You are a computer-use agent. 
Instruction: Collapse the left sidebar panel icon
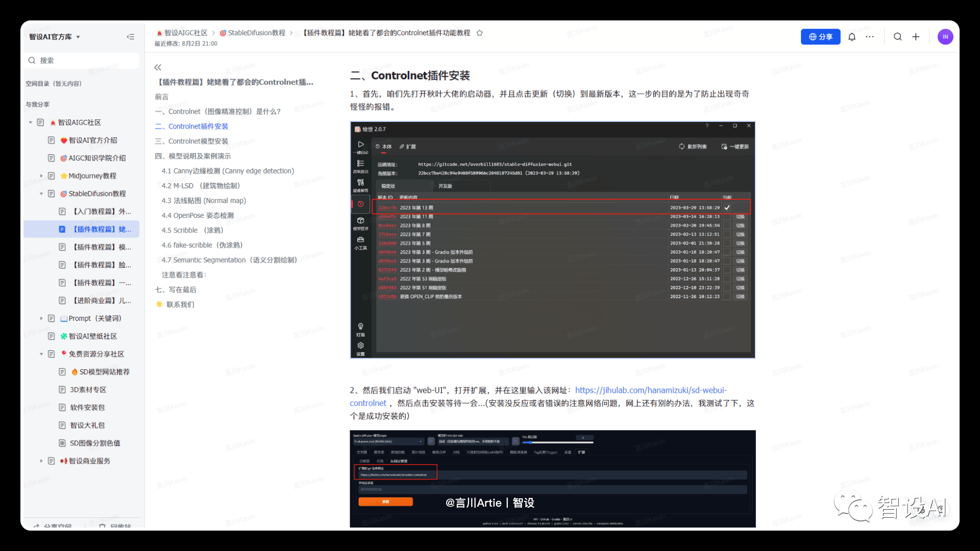[131, 37]
